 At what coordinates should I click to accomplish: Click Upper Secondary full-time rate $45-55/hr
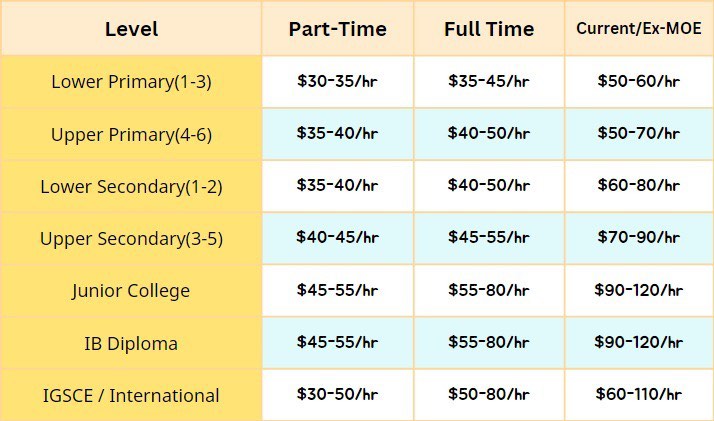(487, 238)
